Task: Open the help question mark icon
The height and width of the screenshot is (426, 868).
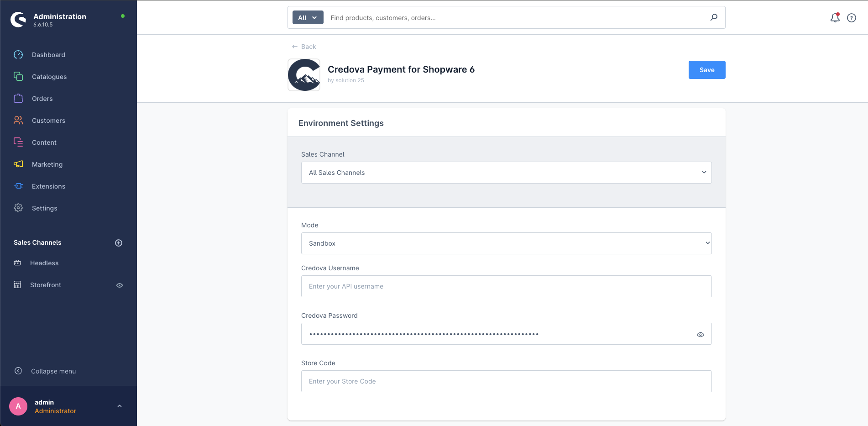Action: pyautogui.click(x=851, y=18)
